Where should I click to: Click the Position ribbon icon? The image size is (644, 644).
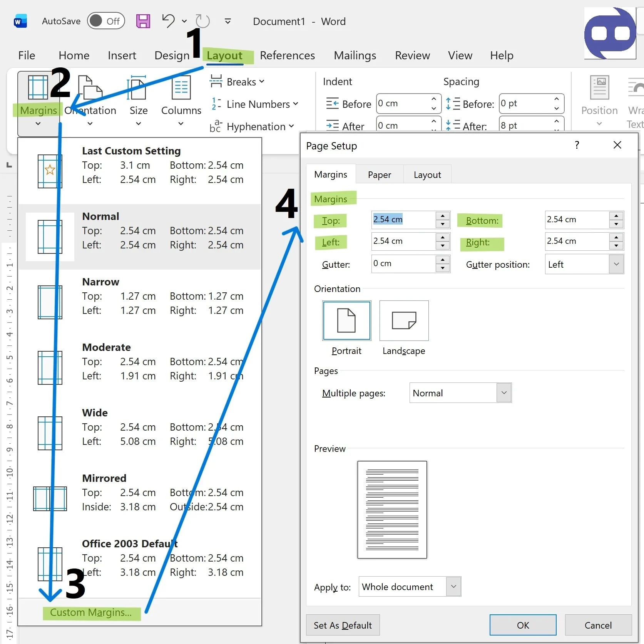click(x=599, y=87)
